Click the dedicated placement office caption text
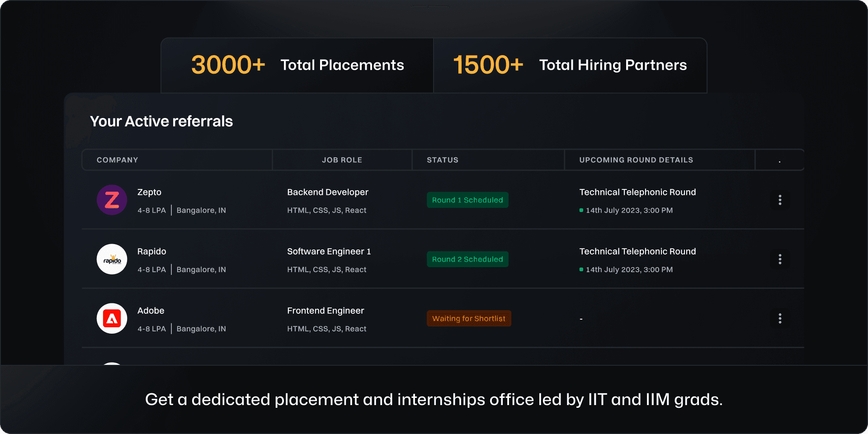Viewport: 868px width, 434px height. (x=434, y=400)
